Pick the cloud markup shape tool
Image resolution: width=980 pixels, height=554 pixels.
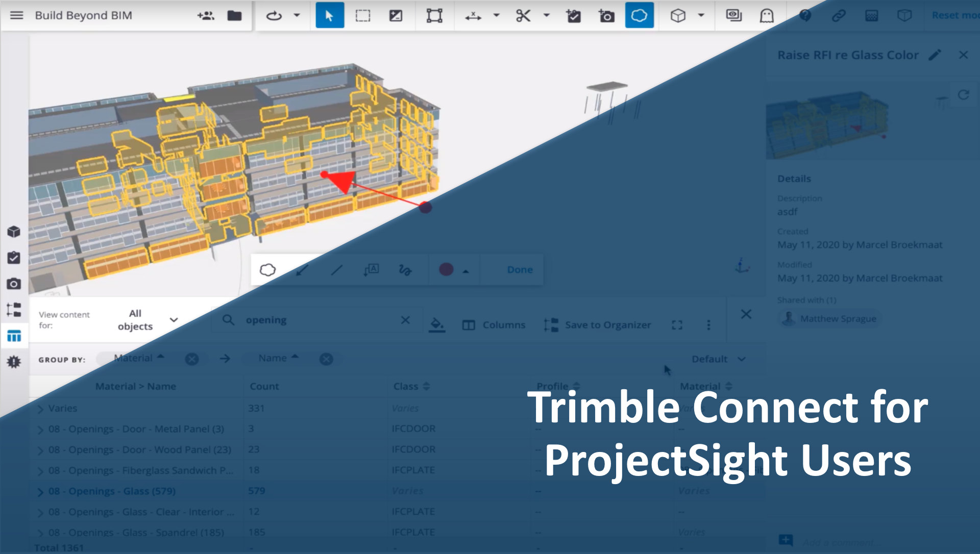[267, 269]
